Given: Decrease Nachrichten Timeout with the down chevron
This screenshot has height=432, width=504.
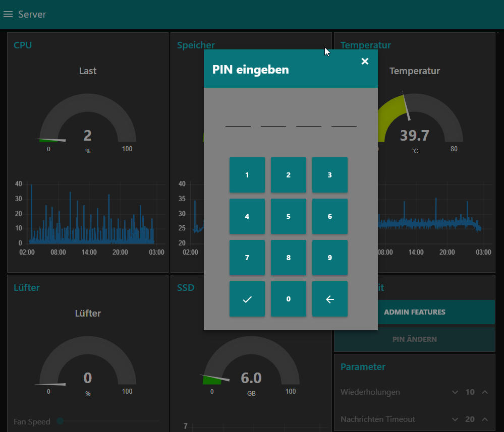Looking at the screenshot, I should pos(456,419).
